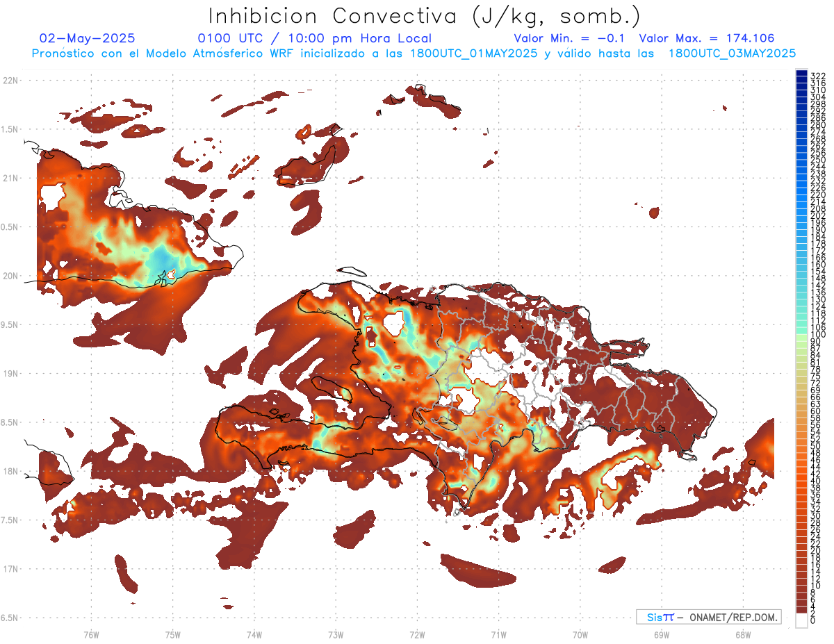Click the "70W" longitude label
Viewport: 834px width, 644px height.
(x=580, y=634)
